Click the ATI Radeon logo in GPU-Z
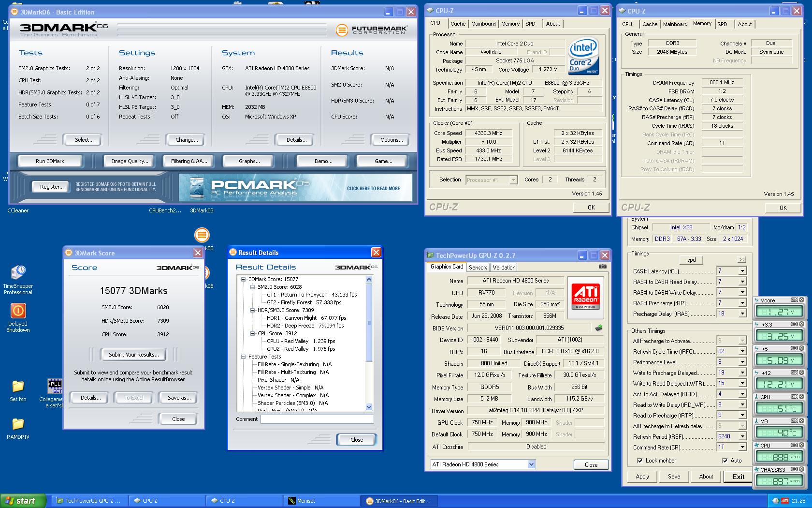Viewport: 812px width, 508px height. pos(585,298)
